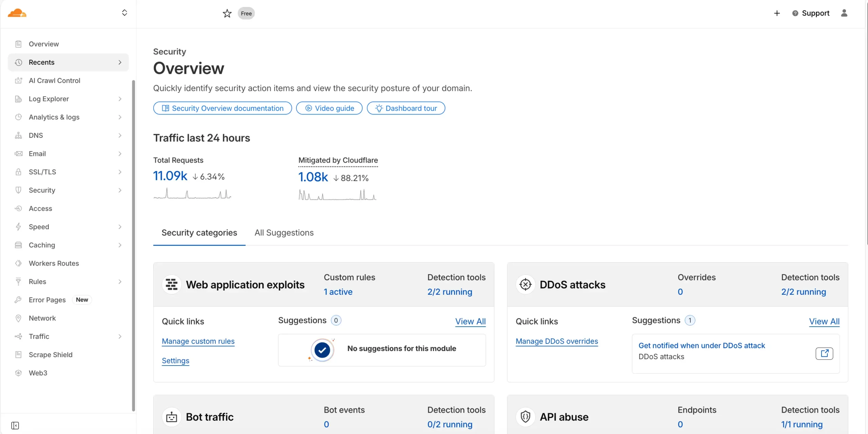The width and height of the screenshot is (868, 434).
Task: Expand the Recents chevron
Action: (120, 62)
